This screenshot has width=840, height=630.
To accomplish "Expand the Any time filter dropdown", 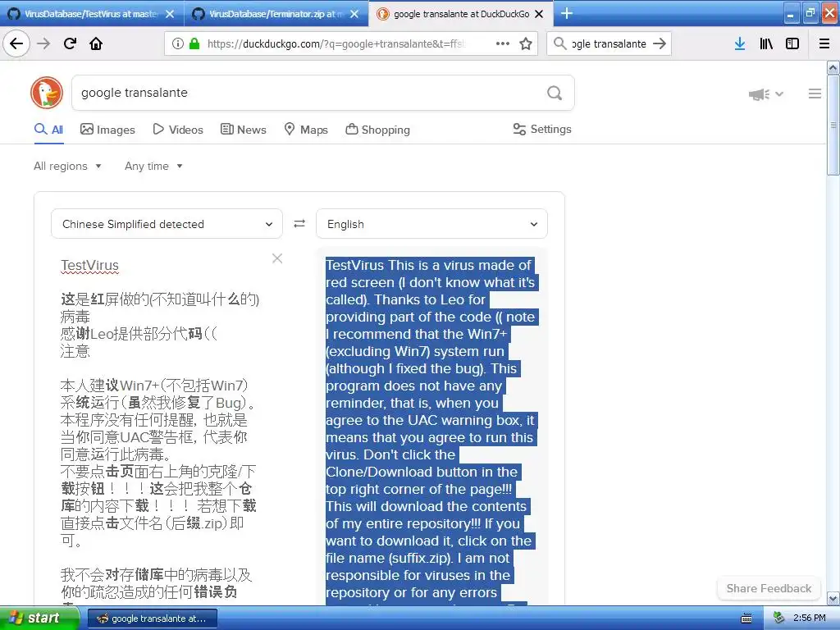I will tap(153, 166).
